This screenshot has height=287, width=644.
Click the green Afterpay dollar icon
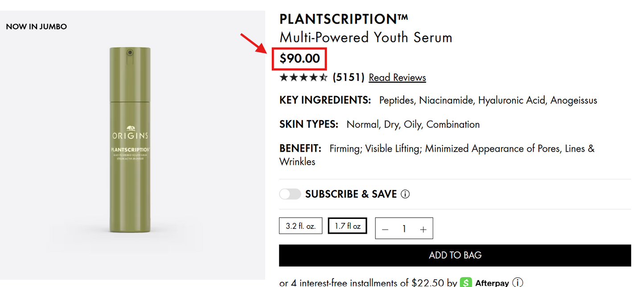click(466, 283)
